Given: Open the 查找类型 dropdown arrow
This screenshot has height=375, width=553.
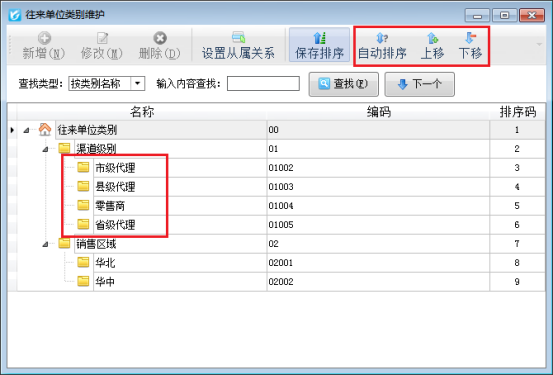Looking at the screenshot, I should point(138,84).
